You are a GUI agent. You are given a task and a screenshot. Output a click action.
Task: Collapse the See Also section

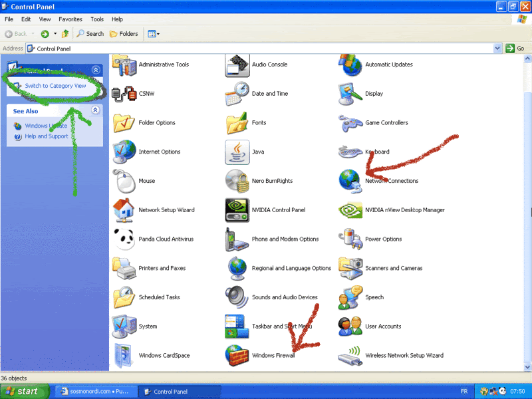(x=96, y=110)
